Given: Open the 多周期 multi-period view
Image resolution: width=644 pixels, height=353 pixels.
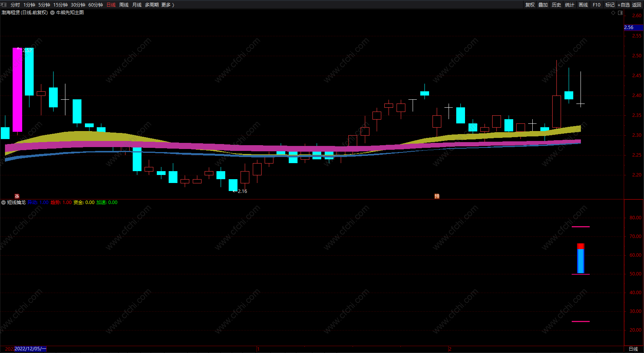Looking at the screenshot, I should coord(152,5).
